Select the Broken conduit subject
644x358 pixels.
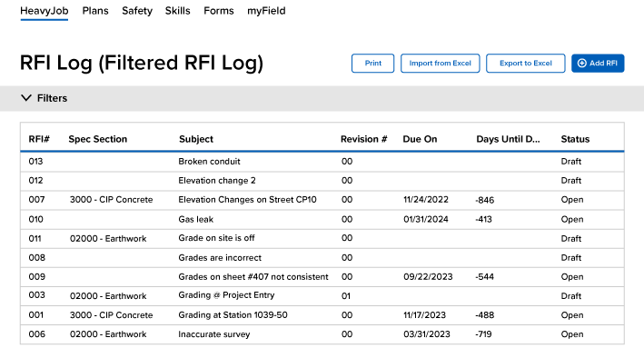[209, 162]
